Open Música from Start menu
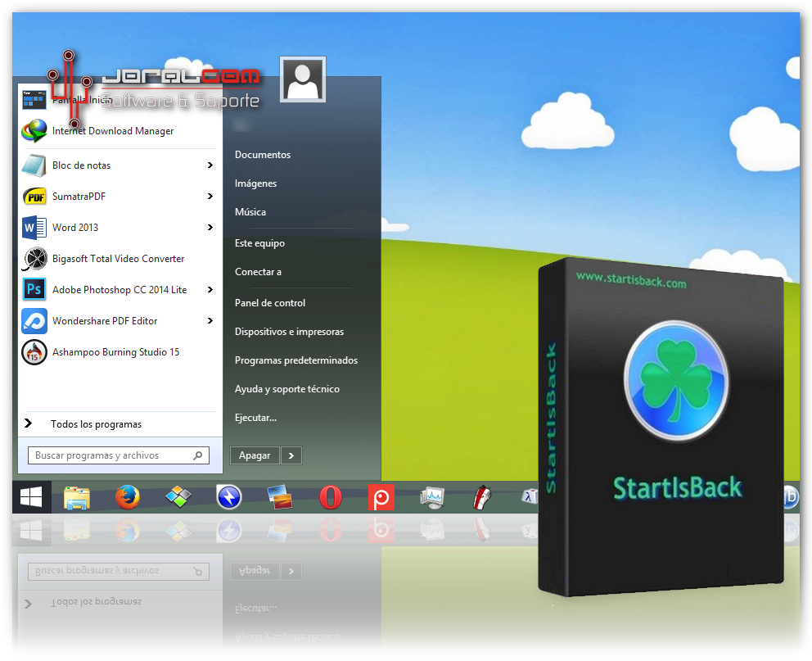812x661 pixels. pyautogui.click(x=250, y=212)
